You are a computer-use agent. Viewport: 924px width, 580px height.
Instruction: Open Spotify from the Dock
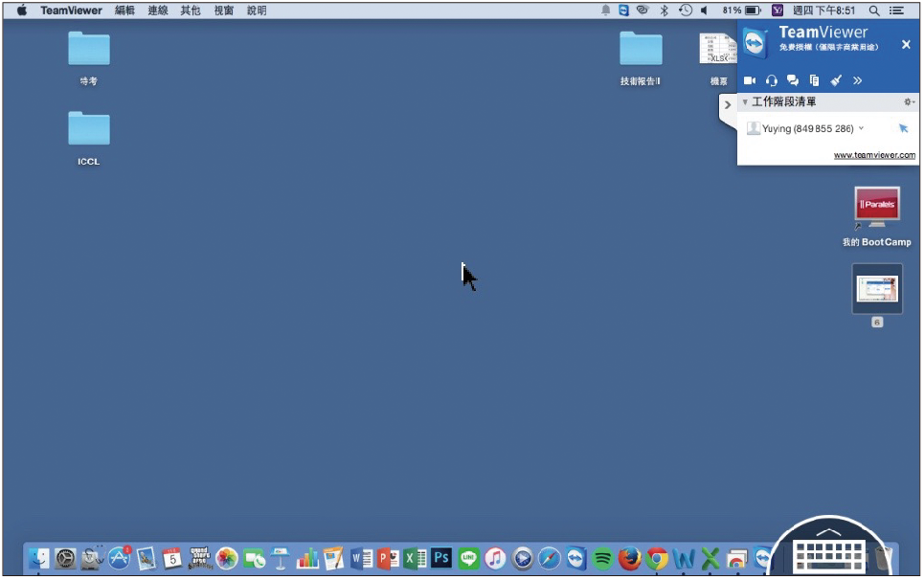tap(603, 558)
